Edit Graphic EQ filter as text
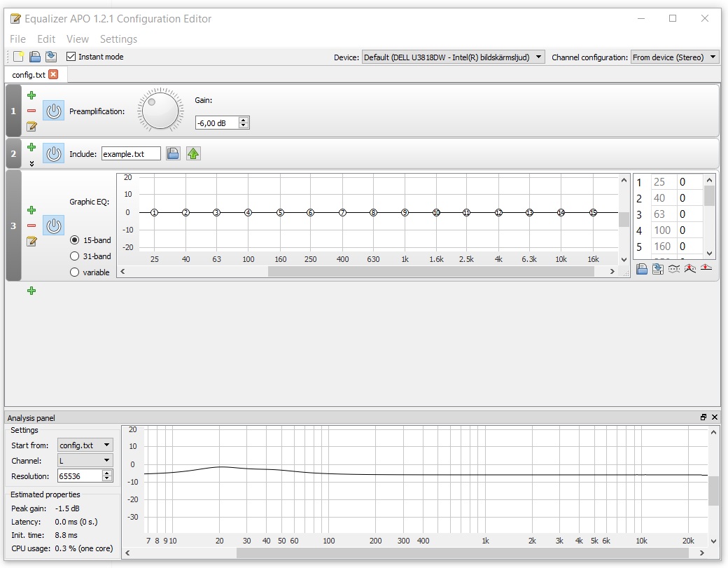 (x=31, y=241)
